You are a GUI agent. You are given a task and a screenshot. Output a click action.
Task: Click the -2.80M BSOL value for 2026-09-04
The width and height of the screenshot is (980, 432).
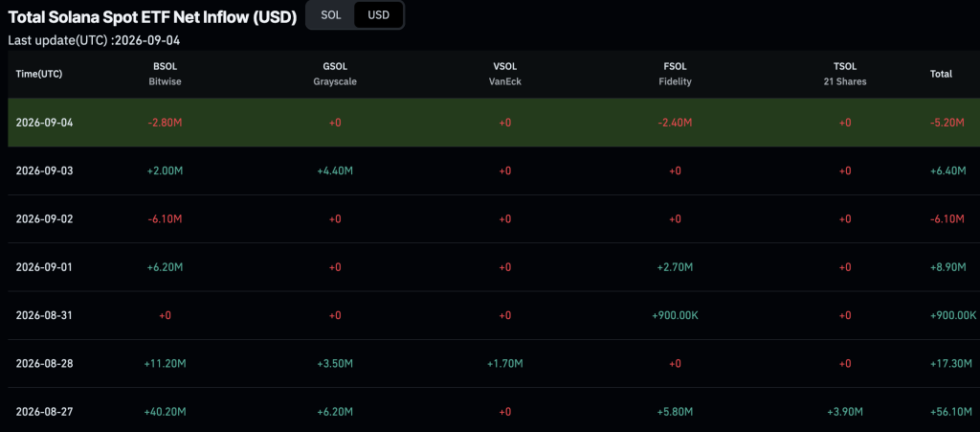tap(165, 123)
